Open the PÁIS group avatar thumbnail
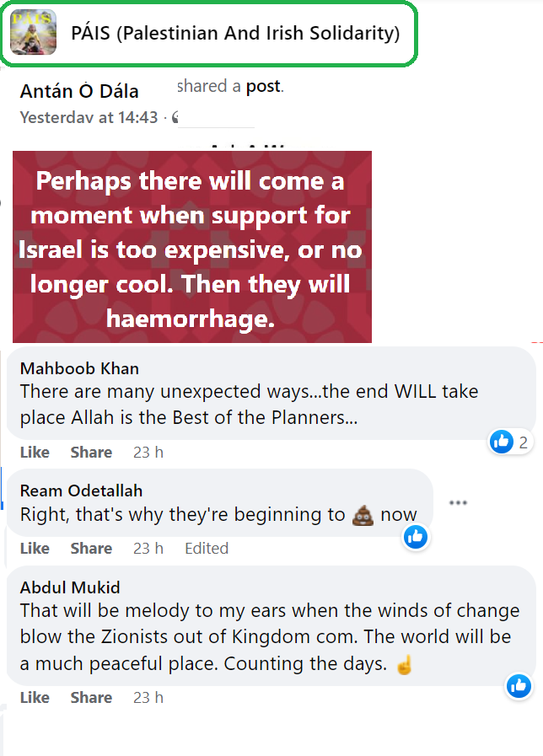Image resolution: width=543 pixels, height=756 pixels. point(34,34)
